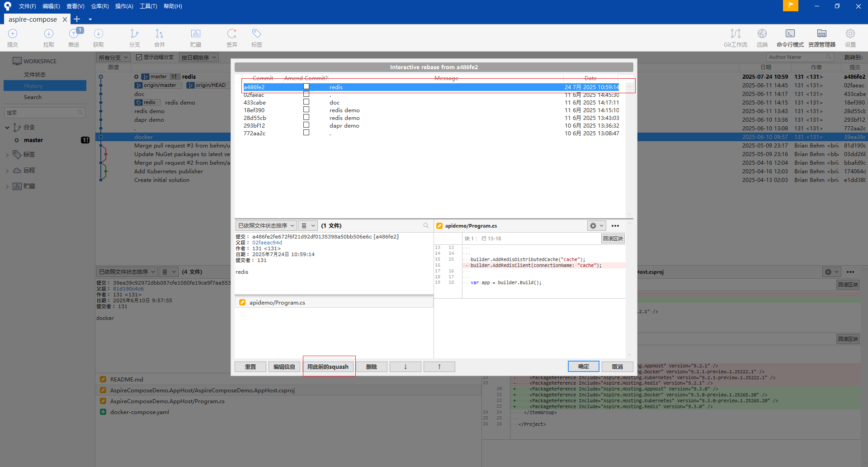
Task: Click the docker-compose.yaml added file icon
Action: point(103,412)
